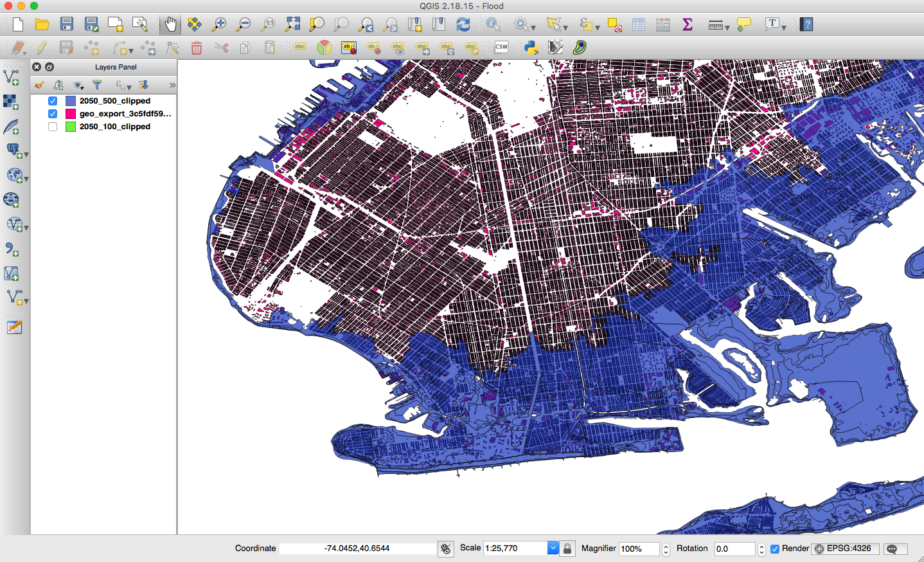This screenshot has width=924, height=562.
Task: Click the Coordinate input field
Action: 357,548
